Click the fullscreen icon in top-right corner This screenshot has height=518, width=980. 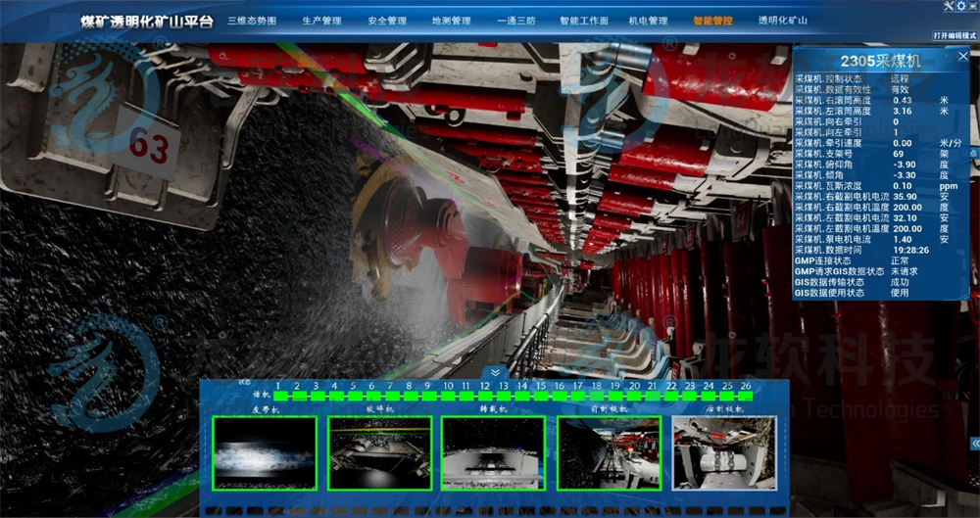click(972, 7)
